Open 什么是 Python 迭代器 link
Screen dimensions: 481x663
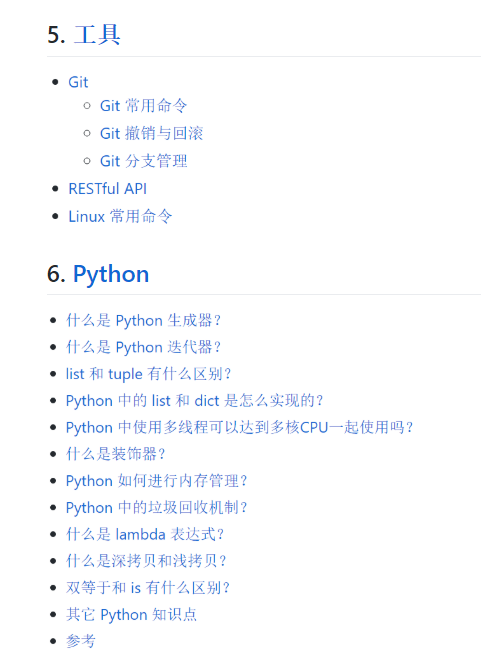143,347
